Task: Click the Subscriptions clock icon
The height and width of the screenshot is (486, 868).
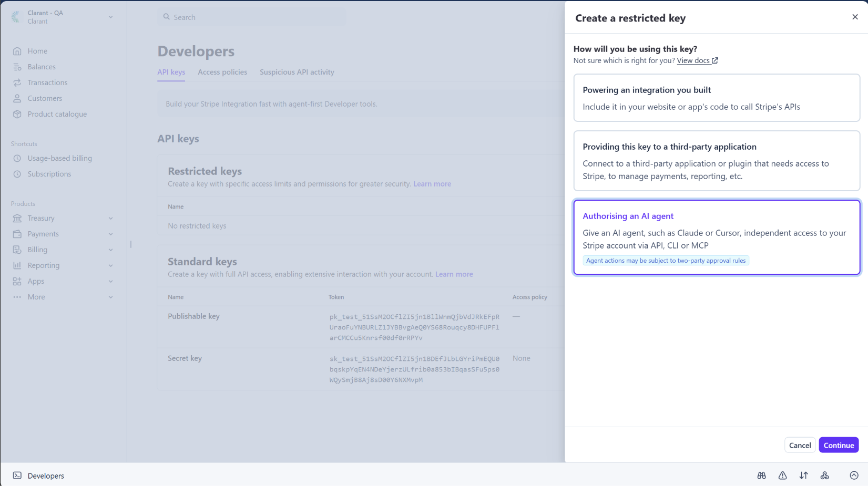Action: 17,174
